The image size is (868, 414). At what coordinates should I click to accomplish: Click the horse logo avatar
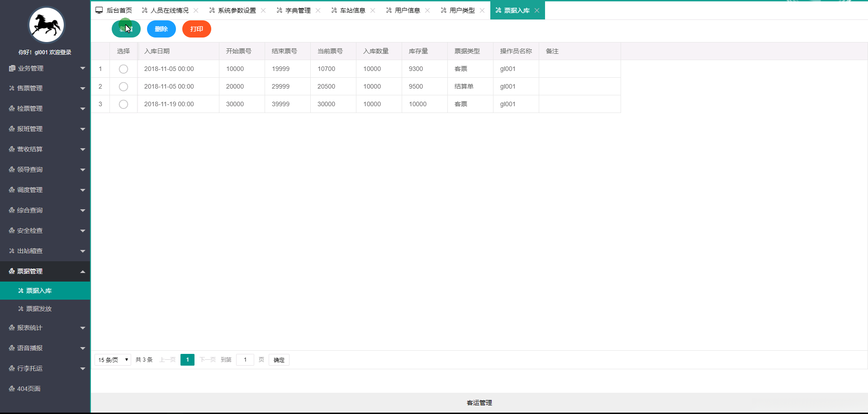[47, 25]
